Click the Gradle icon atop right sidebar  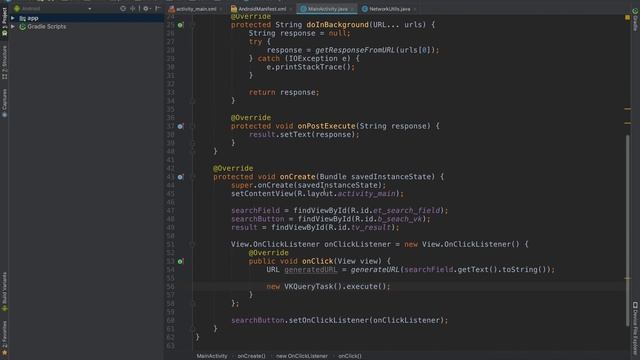(635, 11)
